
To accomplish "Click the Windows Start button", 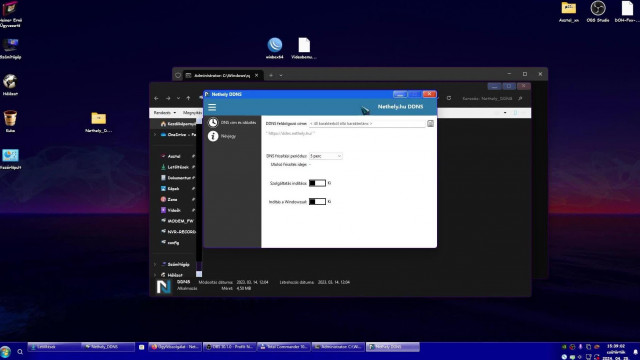I will 6,351.
